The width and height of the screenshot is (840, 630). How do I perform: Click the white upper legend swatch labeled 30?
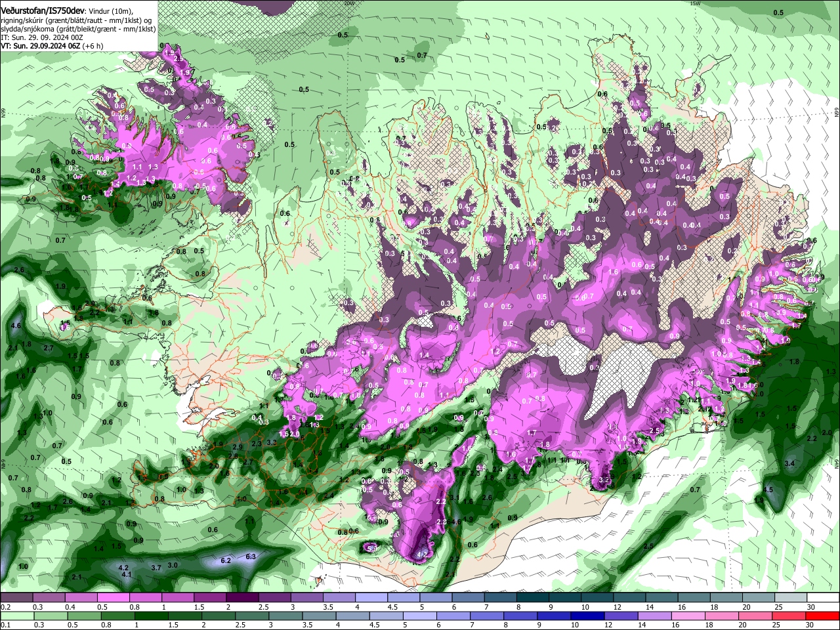[x=823, y=598]
